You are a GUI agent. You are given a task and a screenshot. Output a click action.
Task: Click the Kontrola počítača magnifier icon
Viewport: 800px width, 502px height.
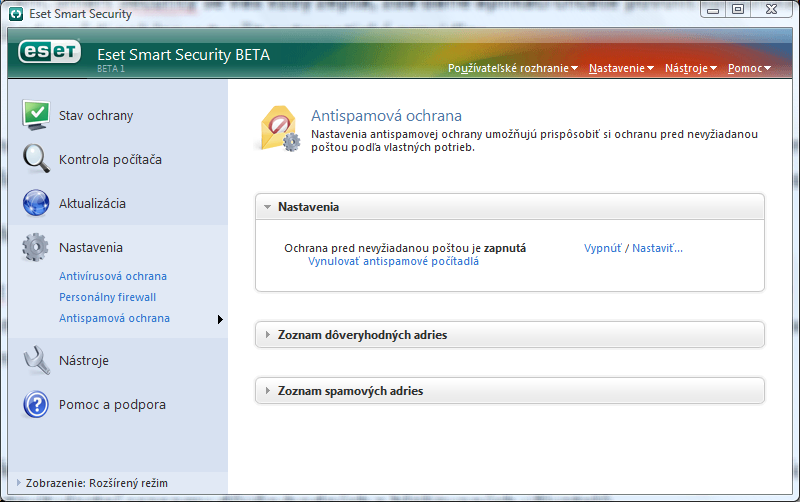(36, 159)
